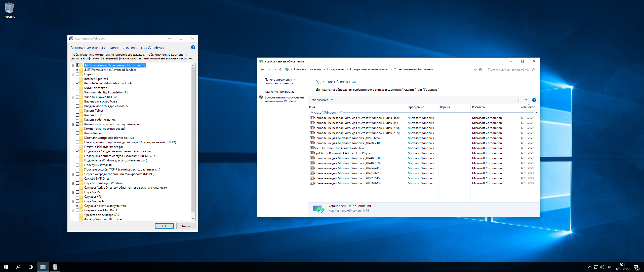Open Включение или отключение компонентов Windows link
The image size is (644, 272).
tap(284, 99)
